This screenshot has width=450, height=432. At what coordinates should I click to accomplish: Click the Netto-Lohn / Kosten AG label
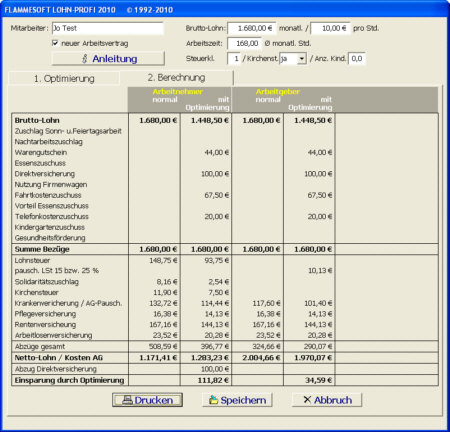pos(59,358)
